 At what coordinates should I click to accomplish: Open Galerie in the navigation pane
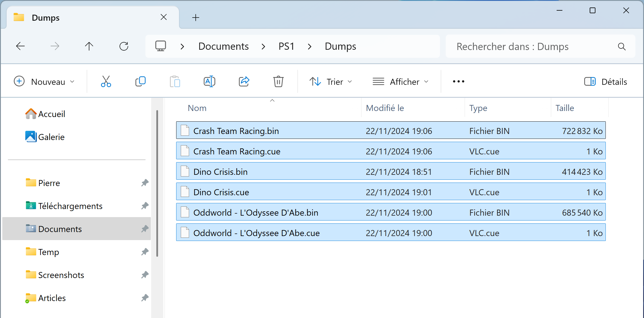tap(45, 137)
